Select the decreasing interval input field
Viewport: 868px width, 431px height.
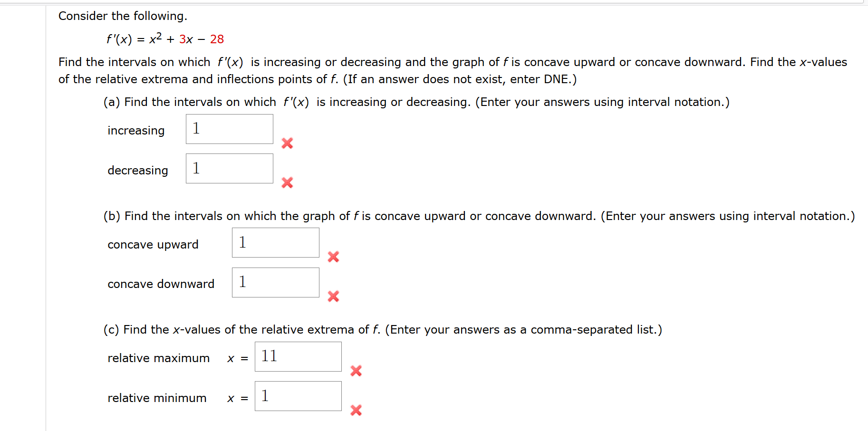coord(229,168)
